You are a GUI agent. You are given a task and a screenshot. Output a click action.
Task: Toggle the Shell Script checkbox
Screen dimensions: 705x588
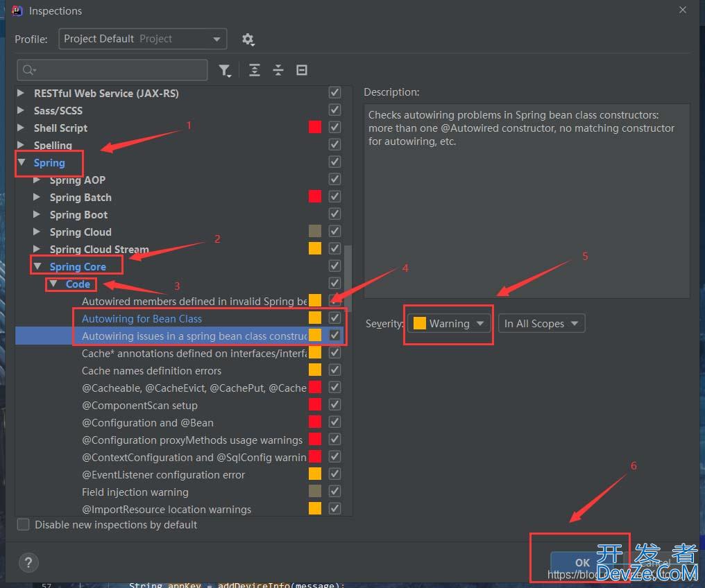tap(334, 127)
